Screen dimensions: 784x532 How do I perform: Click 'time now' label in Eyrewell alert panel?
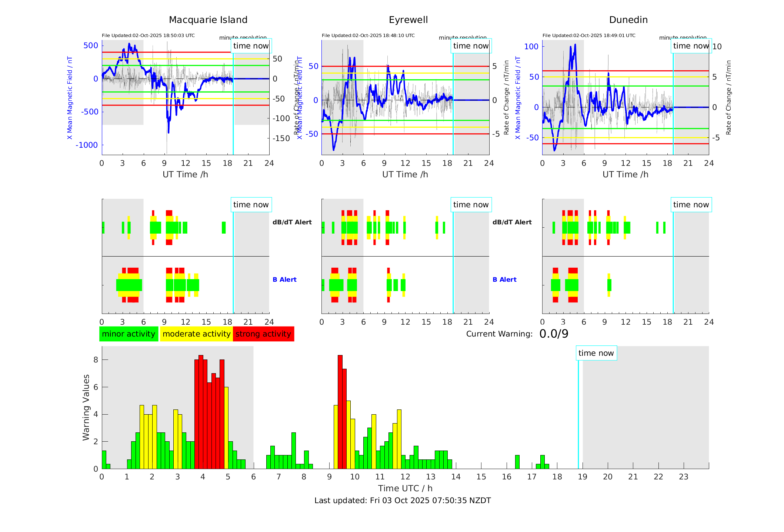point(471,205)
